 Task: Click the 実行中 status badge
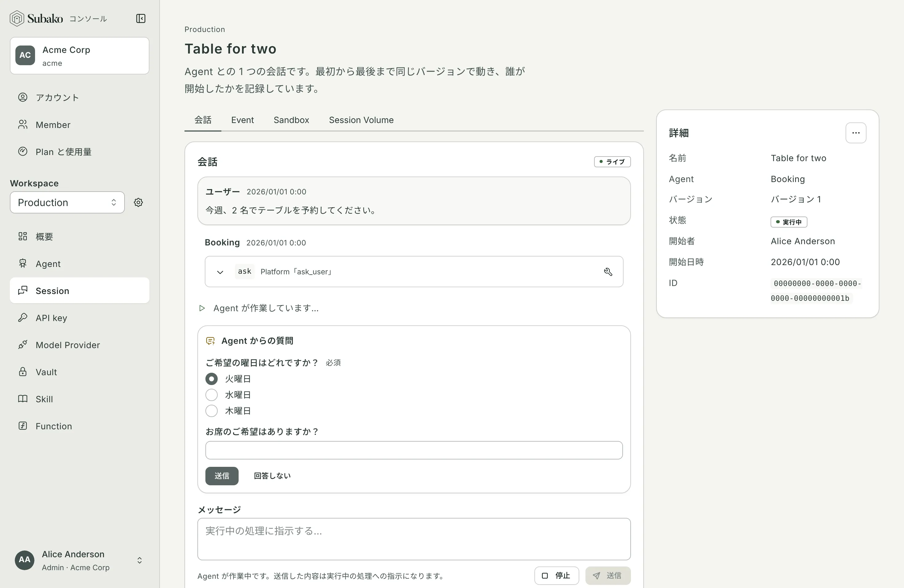coord(788,222)
